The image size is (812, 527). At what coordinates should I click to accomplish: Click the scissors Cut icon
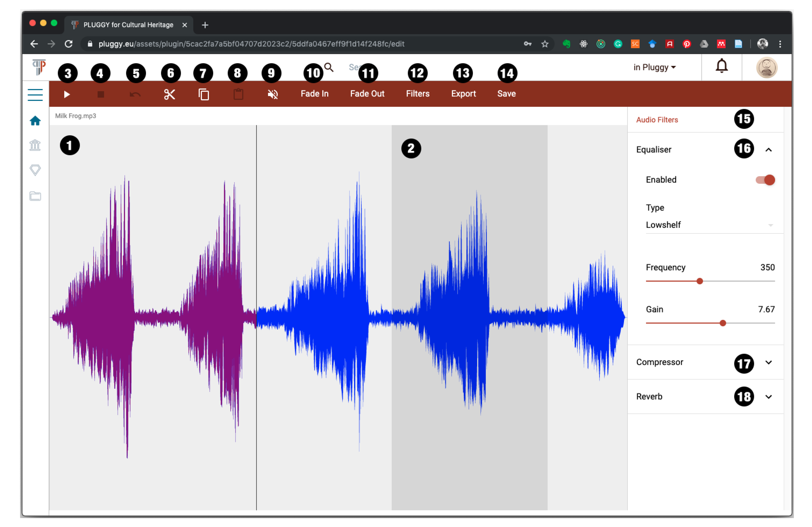(170, 94)
